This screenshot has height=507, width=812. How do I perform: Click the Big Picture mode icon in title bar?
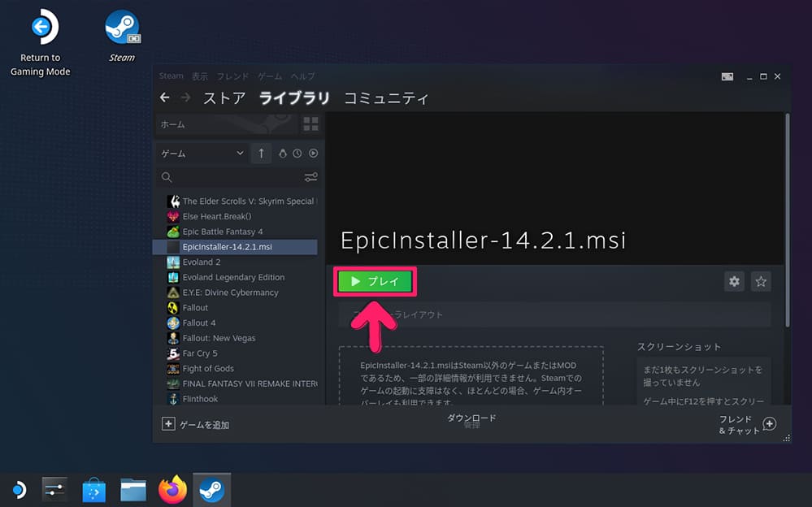tap(727, 76)
